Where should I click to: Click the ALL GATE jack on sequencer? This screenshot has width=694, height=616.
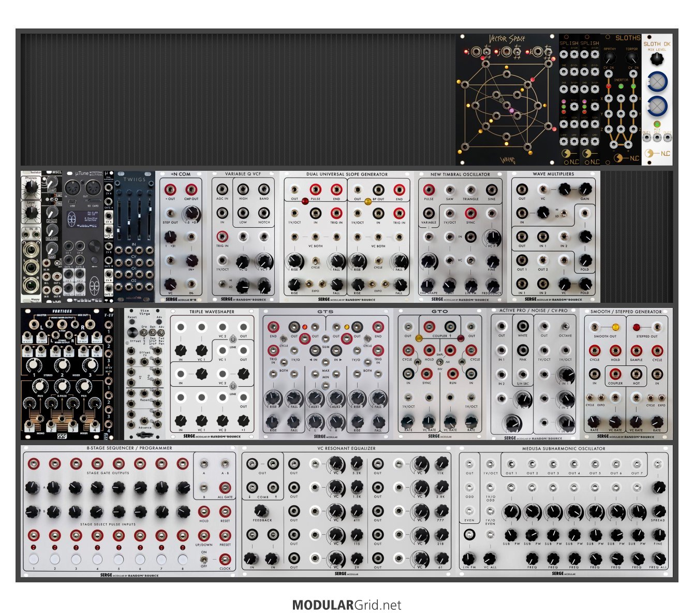225,488
